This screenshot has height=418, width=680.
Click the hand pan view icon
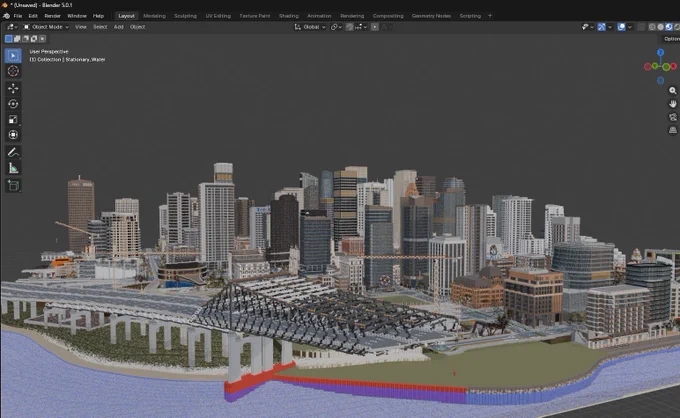673,104
